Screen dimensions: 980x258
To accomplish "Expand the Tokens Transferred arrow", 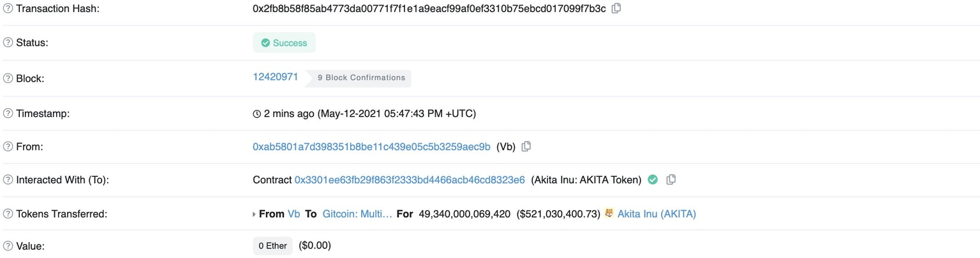I will point(254,215).
